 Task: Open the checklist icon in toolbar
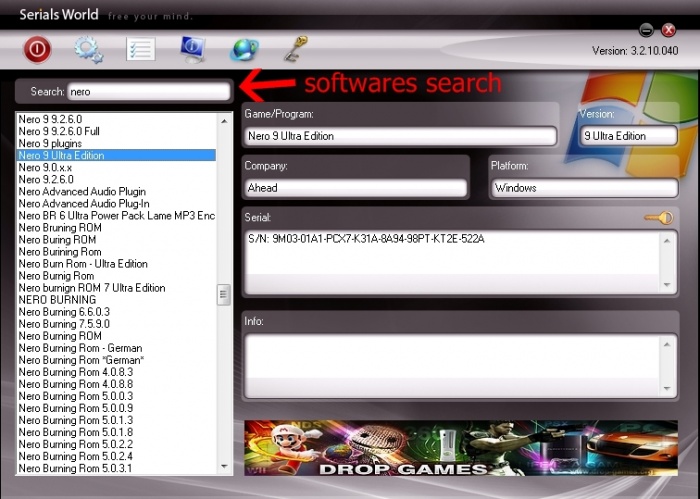[141, 49]
